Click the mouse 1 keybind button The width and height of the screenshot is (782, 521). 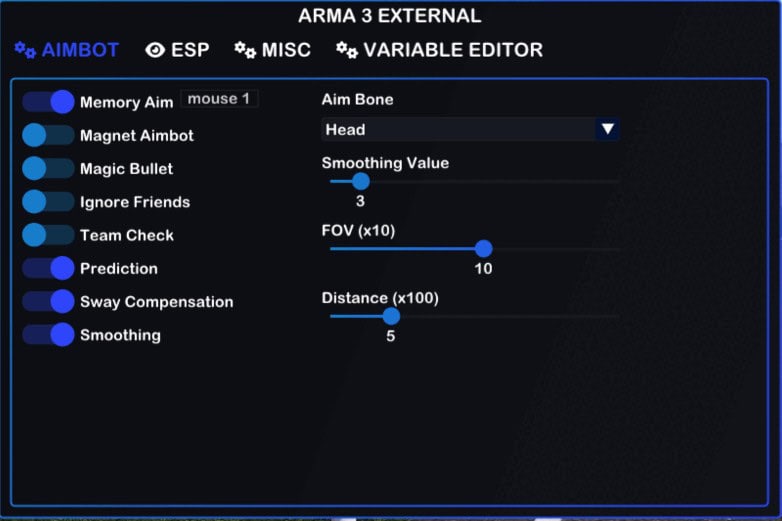pos(219,99)
